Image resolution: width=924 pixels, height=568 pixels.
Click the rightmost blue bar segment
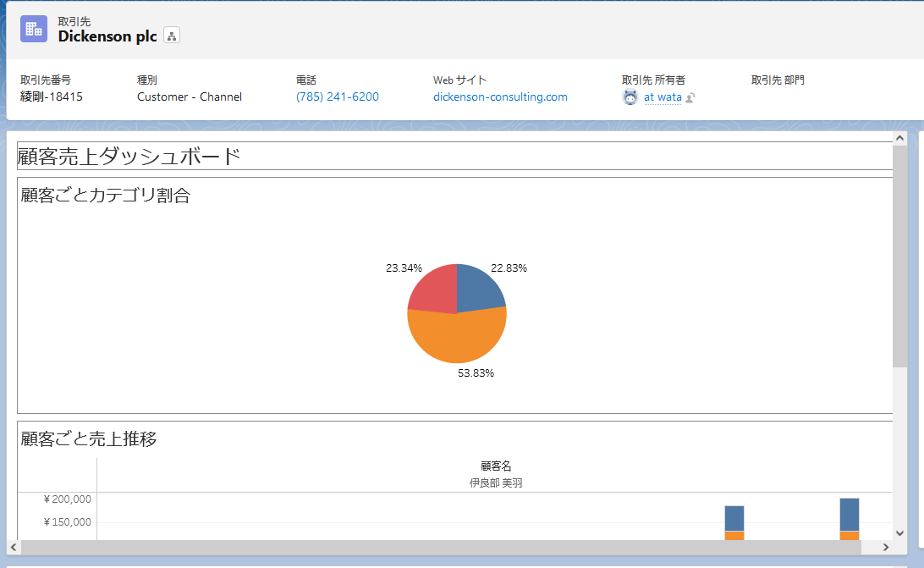click(850, 515)
